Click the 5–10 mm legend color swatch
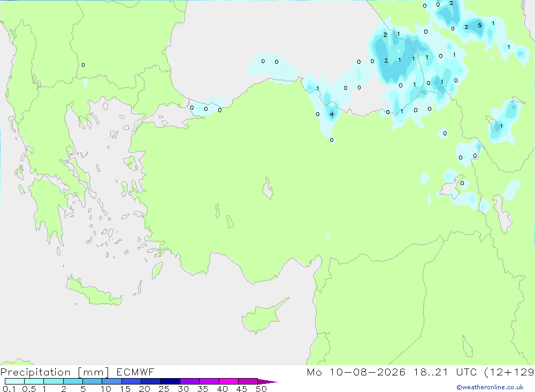 [93, 381]
